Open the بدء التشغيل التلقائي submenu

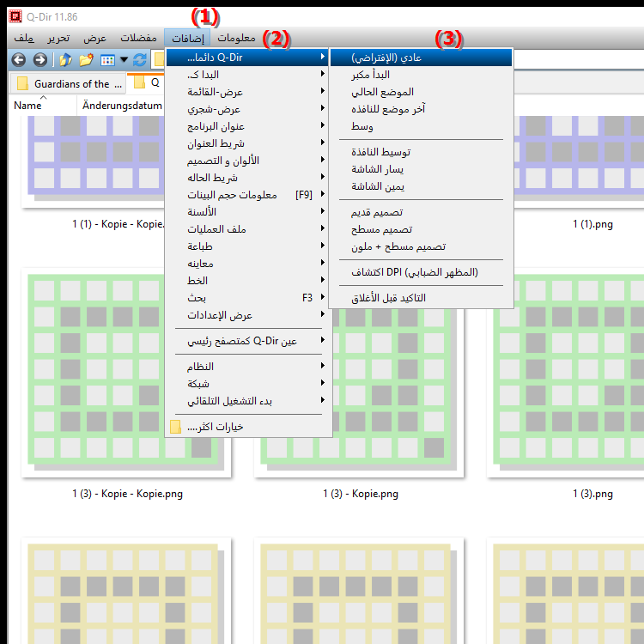(247, 401)
